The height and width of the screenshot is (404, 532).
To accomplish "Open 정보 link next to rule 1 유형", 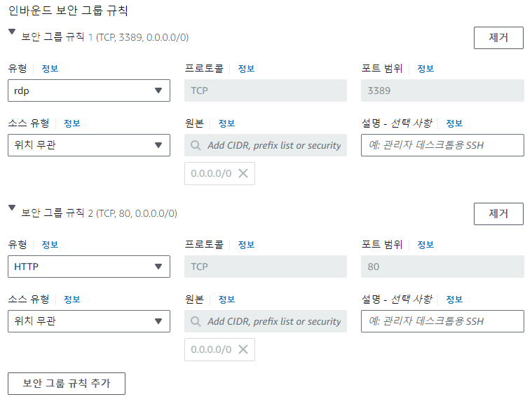I will click(x=50, y=69).
